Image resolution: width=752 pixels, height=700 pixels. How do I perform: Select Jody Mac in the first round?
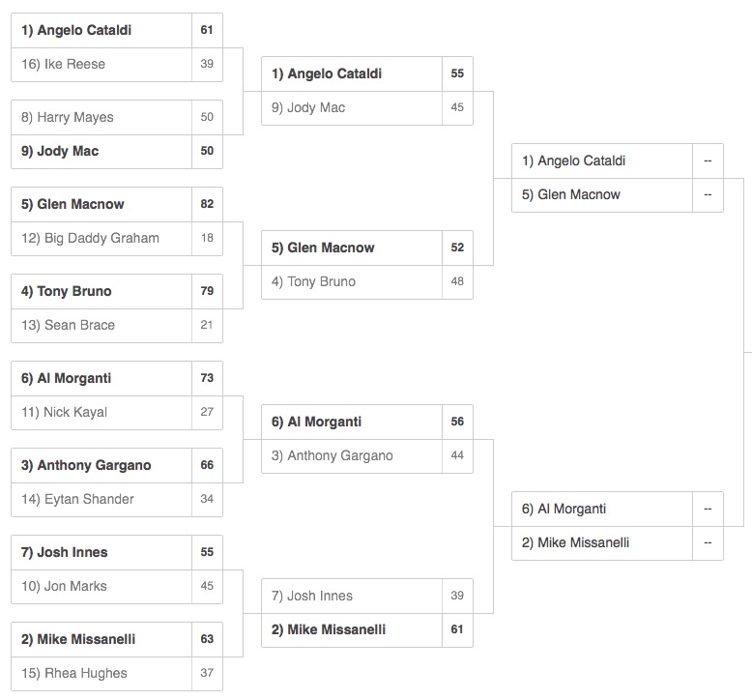(x=117, y=151)
